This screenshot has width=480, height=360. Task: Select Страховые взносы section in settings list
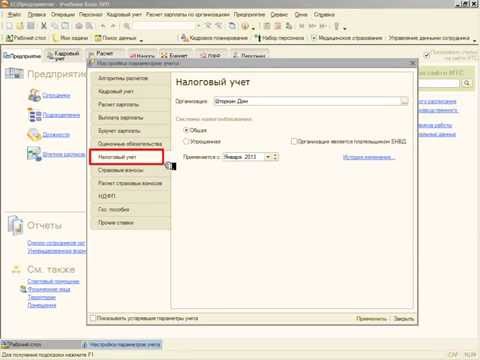pyautogui.click(x=130, y=170)
